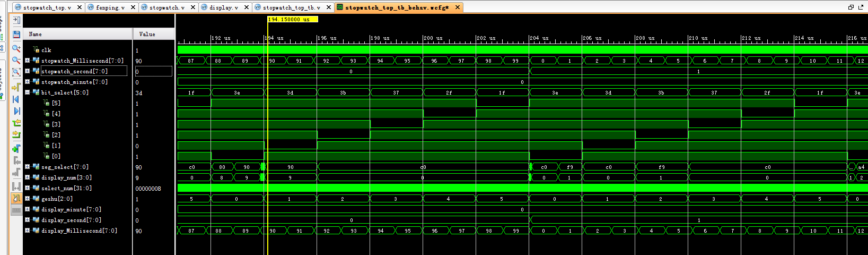Screen dimensions: 868x255
Task: Expand the geshu[2:0] bus
Action: click(x=27, y=199)
